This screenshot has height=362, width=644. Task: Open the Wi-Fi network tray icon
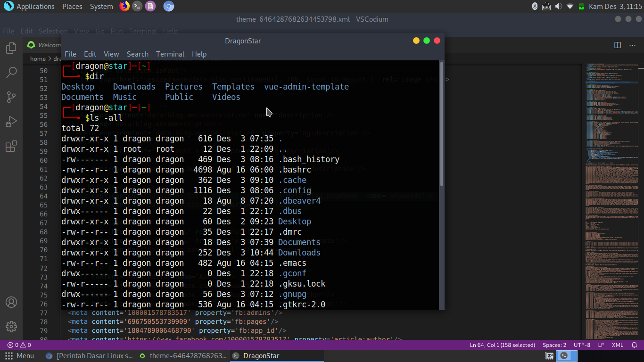pos(570,6)
